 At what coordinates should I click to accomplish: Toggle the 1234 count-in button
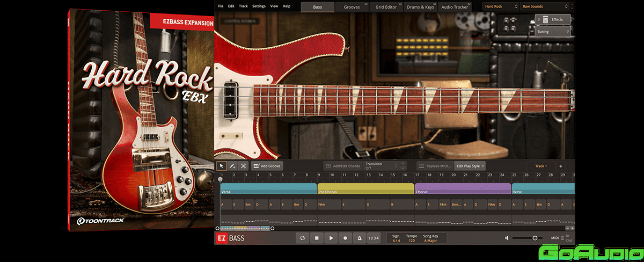pyautogui.click(x=374, y=238)
